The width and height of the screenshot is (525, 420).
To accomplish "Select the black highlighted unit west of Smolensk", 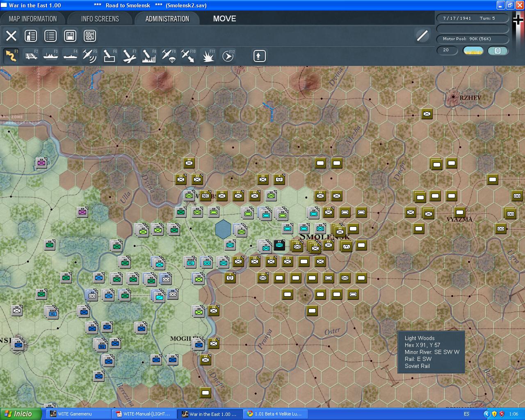I will (279, 245).
